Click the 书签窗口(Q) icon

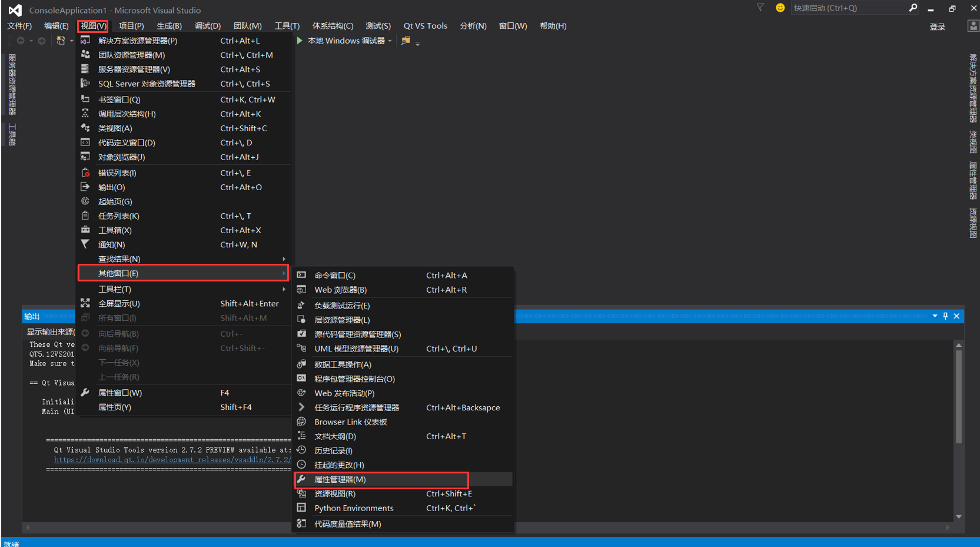click(x=85, y=99)
